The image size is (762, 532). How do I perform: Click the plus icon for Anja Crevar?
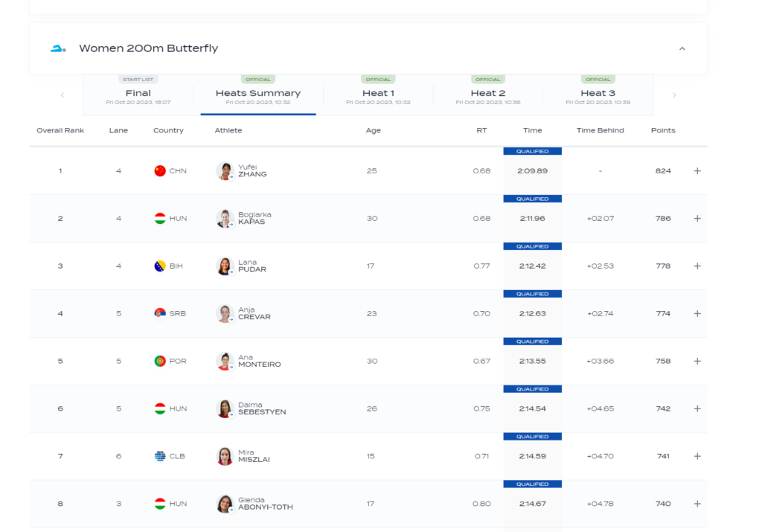[x=697, y=314]
